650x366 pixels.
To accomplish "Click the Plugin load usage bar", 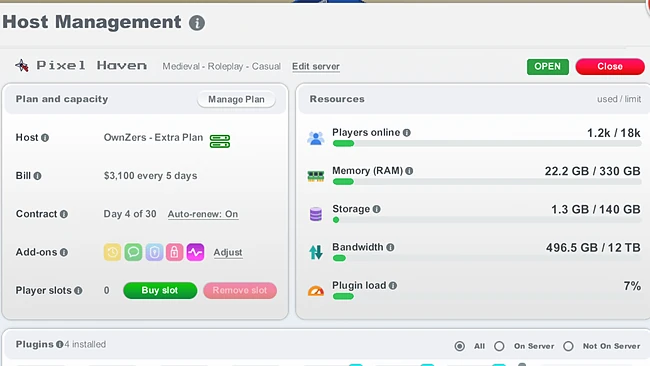I will coord(487,296).
